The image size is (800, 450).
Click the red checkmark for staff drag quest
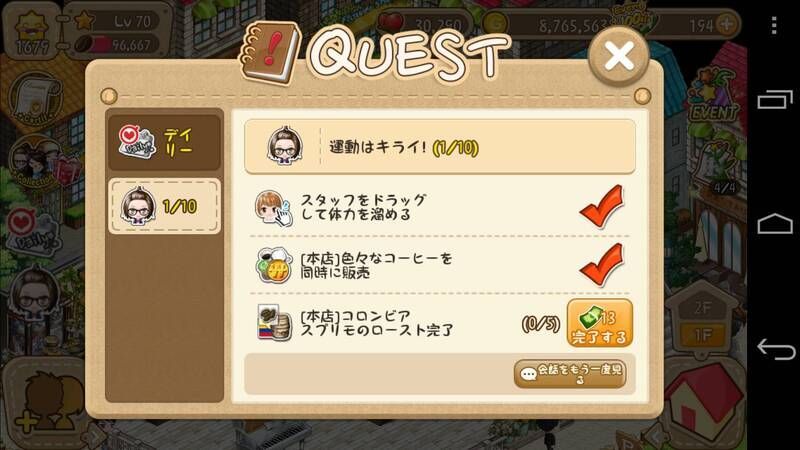(x=602, y=206)
